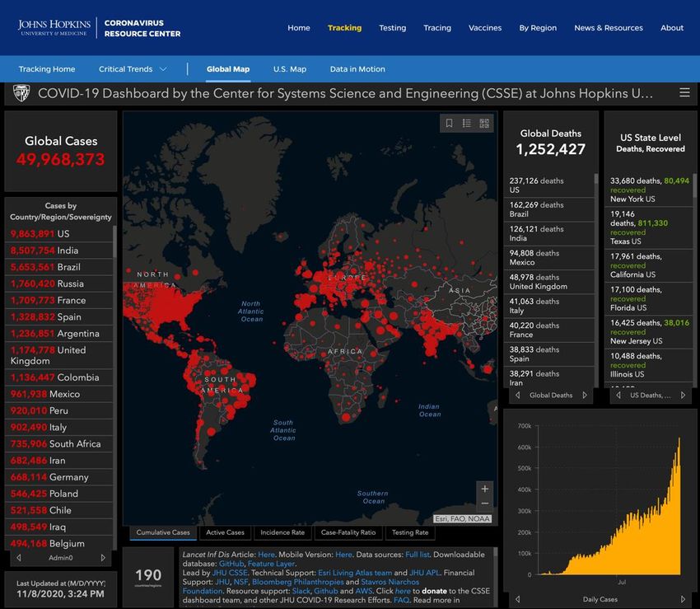
Task: Open the 'Bloomberg Philanthropies' link
Action: (298, 582)
